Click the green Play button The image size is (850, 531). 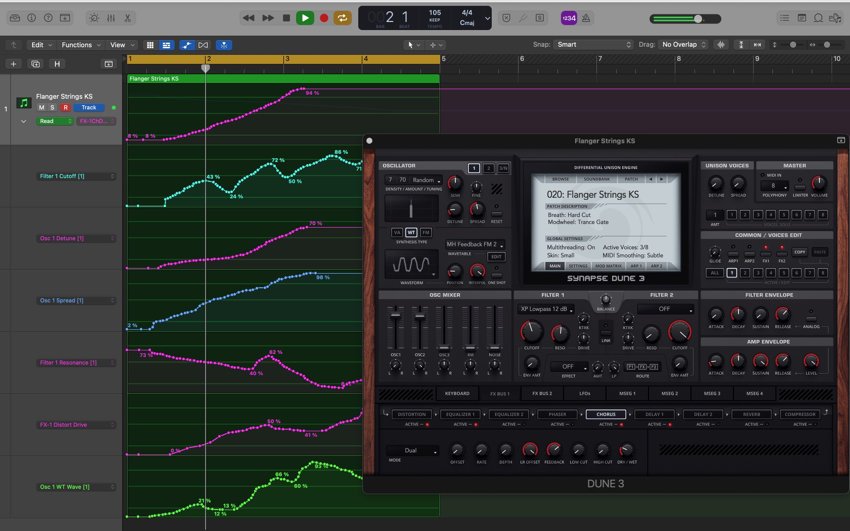[305, 18]
